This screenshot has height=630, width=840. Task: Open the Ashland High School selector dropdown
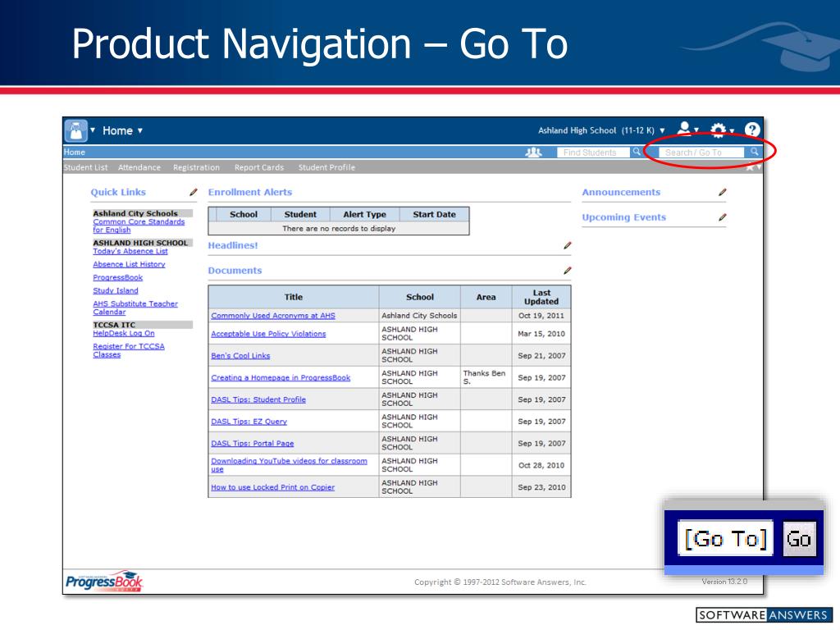[601, 130]
